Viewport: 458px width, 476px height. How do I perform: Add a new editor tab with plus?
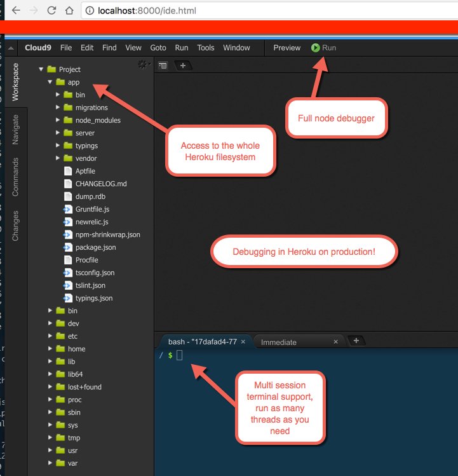[183, 65]
